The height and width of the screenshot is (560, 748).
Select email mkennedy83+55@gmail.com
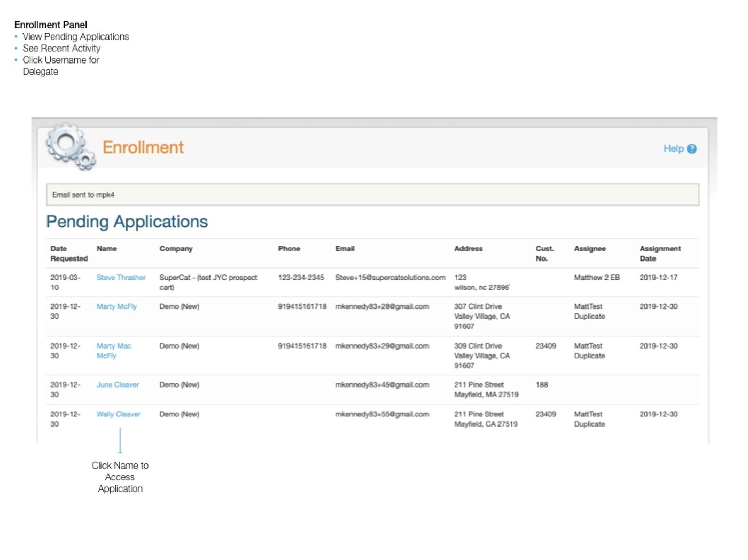382,414
